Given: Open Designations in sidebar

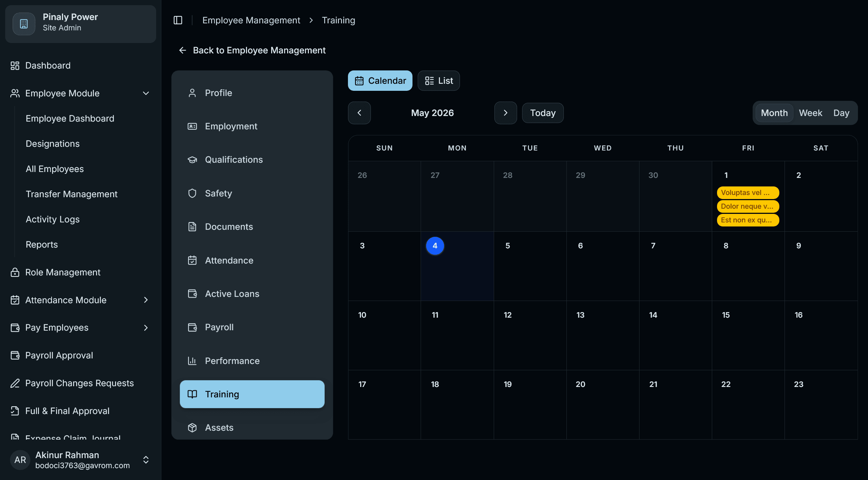Looking at the screenshot, I should click(x=53, y=144).
